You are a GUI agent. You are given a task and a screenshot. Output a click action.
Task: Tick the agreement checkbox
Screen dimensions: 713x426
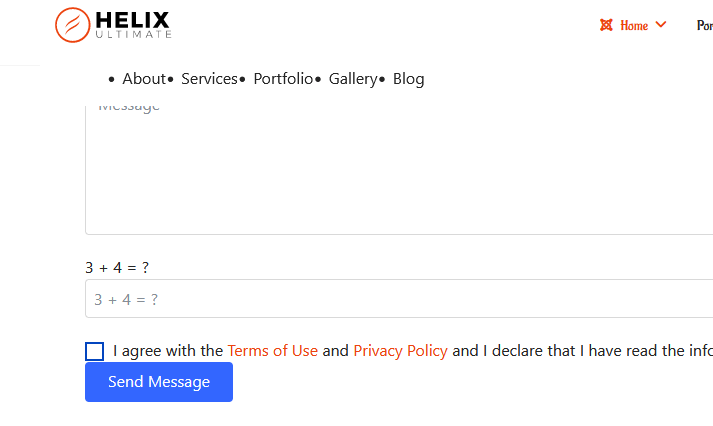click(94, 351)
